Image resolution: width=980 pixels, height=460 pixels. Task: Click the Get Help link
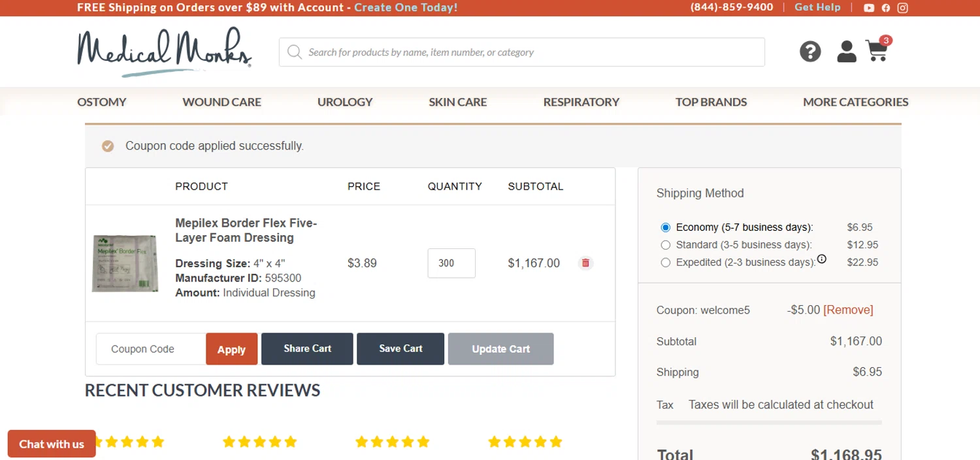point(817,7)
